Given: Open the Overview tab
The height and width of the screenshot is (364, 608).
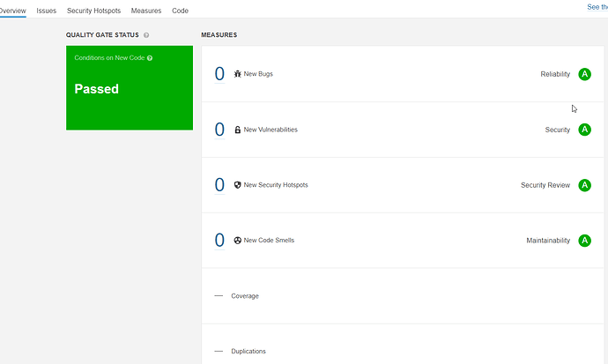Looking at the screenshot, I should coord(12,11).
